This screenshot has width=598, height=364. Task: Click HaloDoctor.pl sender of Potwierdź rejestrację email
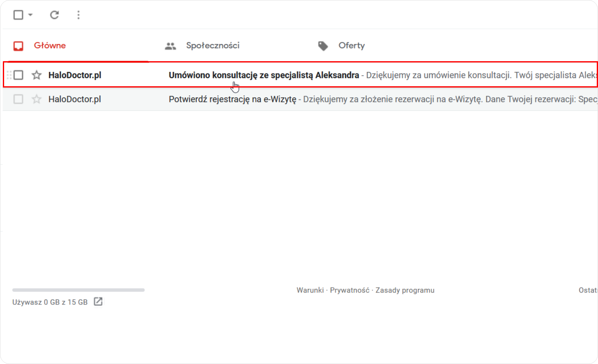coord(74,99)
